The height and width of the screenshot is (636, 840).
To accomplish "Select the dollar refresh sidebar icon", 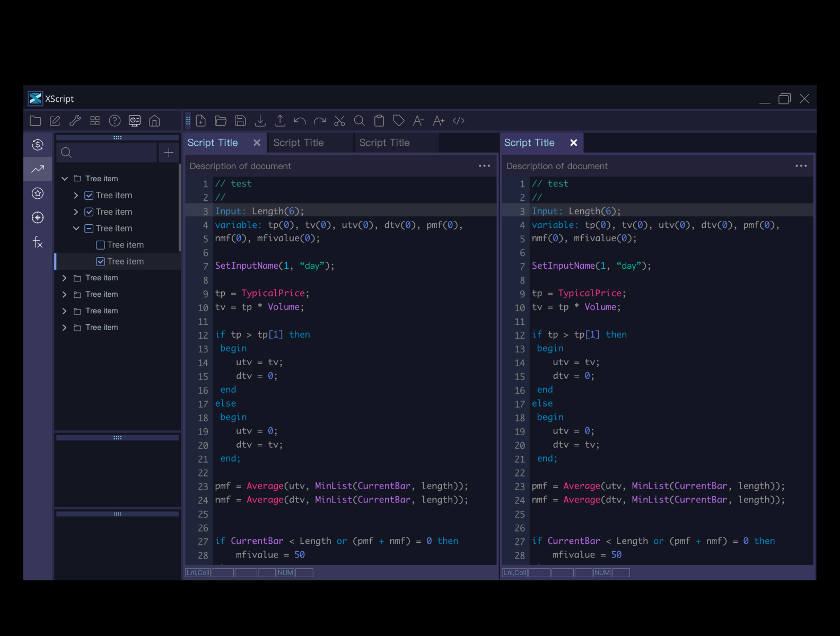I will pos(38,145).
